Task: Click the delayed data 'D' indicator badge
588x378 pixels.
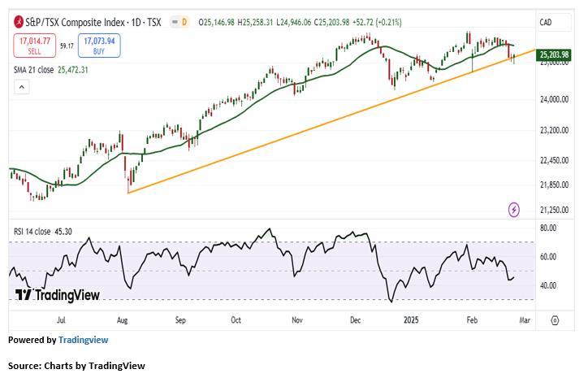Action: (x=184, y=20)
